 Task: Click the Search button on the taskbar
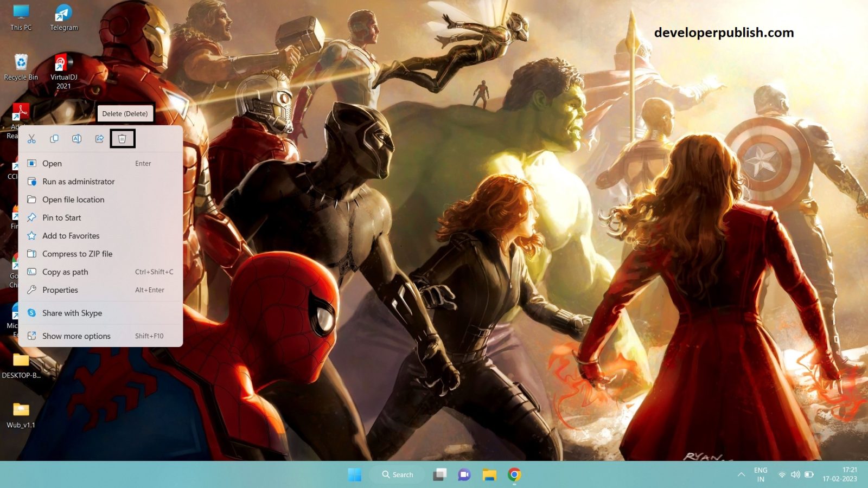398,474
